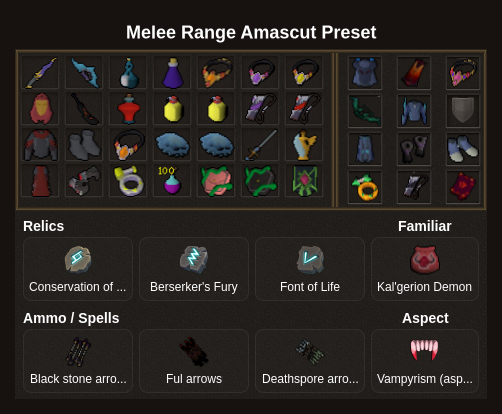Click the purple dagger in first inventory slot
Screen dimensions: 502x414
click(41, 73)
